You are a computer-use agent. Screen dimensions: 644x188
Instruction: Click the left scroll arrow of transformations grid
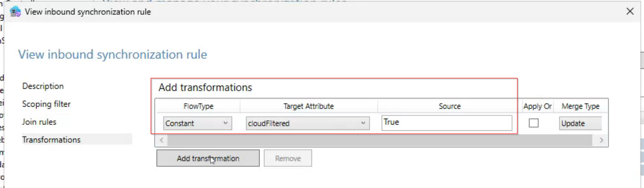(x=162, y=140)
